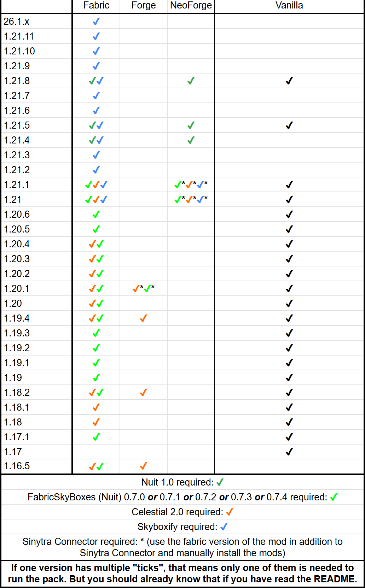Image resolution: width=365 pixels, height=588 pixels.
Task: Click the blue Fabric tick for 1.21.9
Action: click(96, 66)
